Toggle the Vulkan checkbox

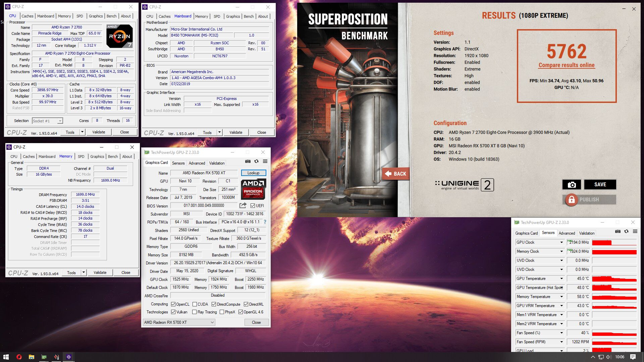173,312
